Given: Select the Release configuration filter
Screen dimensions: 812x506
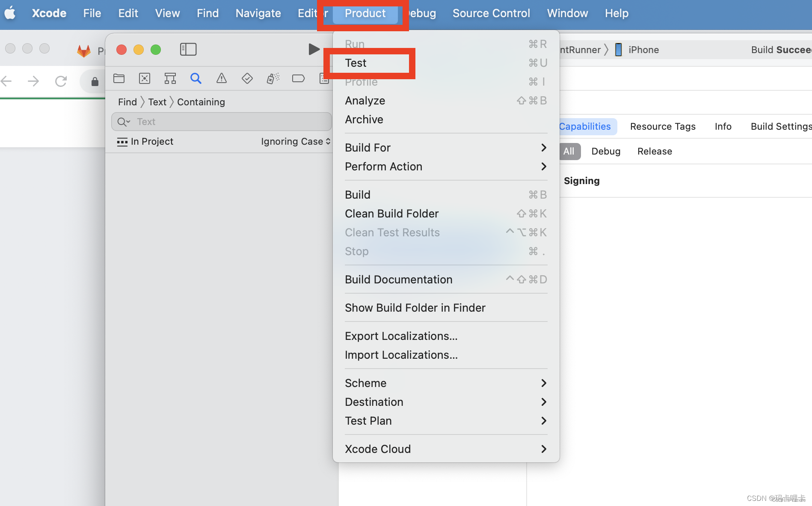Looking at the screenshot, I should point(655,152).
